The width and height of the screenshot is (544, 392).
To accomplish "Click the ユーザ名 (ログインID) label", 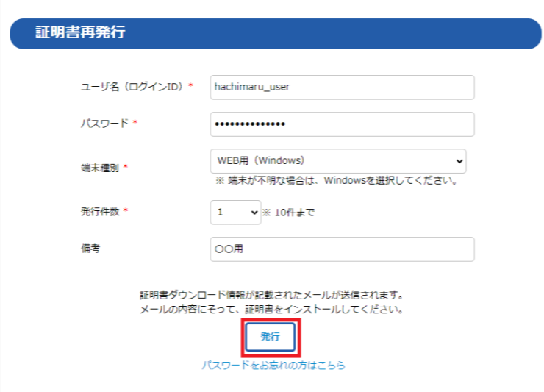I will click(x=132, y=87).
